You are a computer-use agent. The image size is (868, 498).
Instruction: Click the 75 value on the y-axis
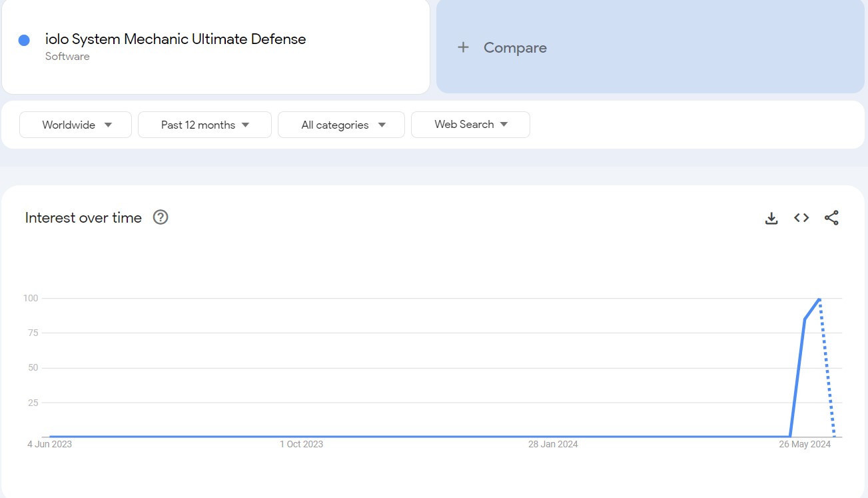33,333
